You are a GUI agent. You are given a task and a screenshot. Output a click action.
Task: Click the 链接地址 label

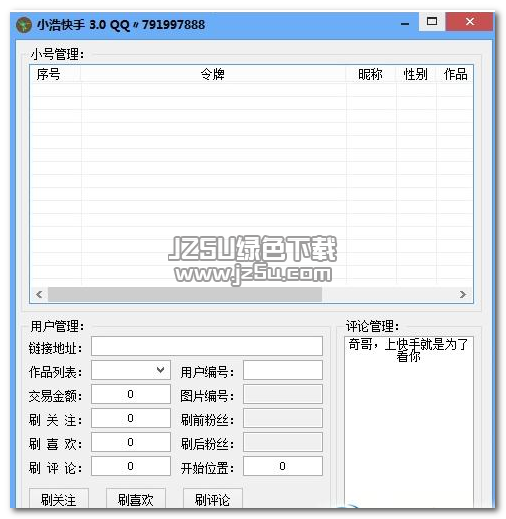55,348
